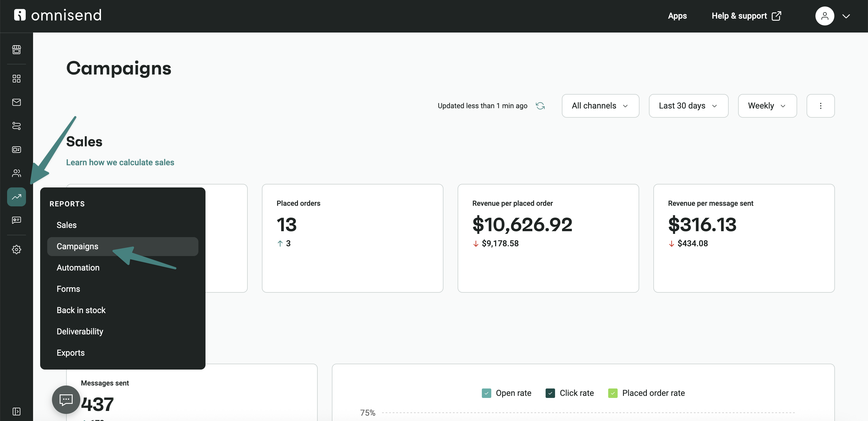868x421 pixels.
Task: Expand the Last 30 days date filter
Action: click(x=688, y=106)
